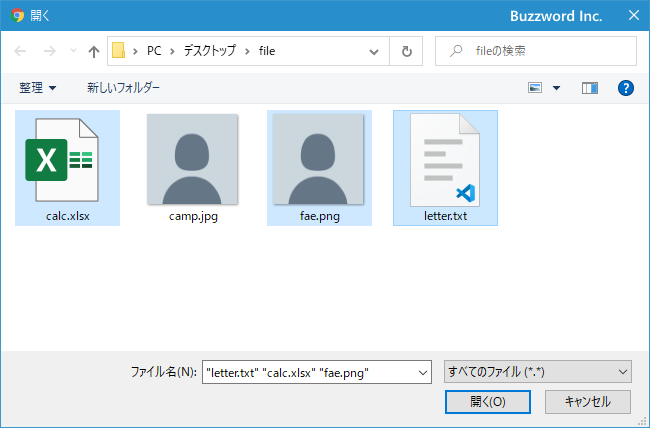Open the file name combo box list
The height and width of the screenshot is (428, 650).
[423, 372]
